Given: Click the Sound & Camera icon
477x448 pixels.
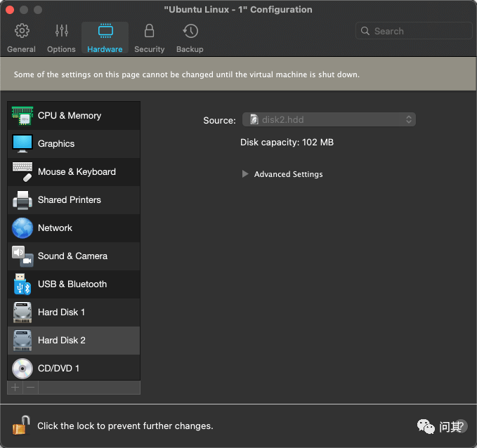Looking at the screenshot, I should tap(22, 256).
